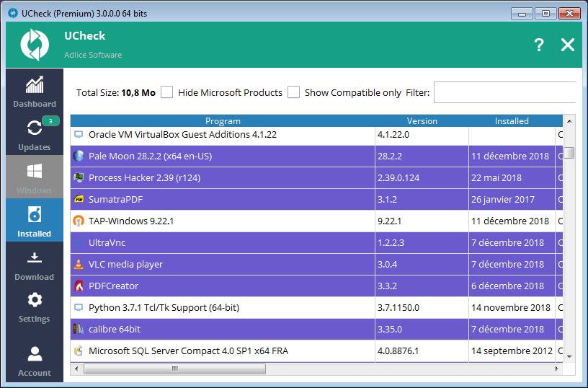The width and height of the screenshot is (588, 388).
Task: Click the help question mark icon
Action: click(538, 45)
